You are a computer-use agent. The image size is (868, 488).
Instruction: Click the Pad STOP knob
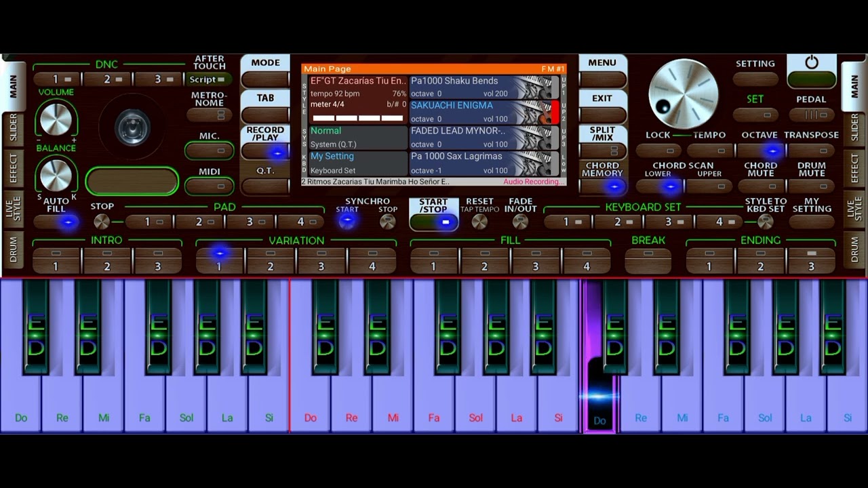[102, 221]
